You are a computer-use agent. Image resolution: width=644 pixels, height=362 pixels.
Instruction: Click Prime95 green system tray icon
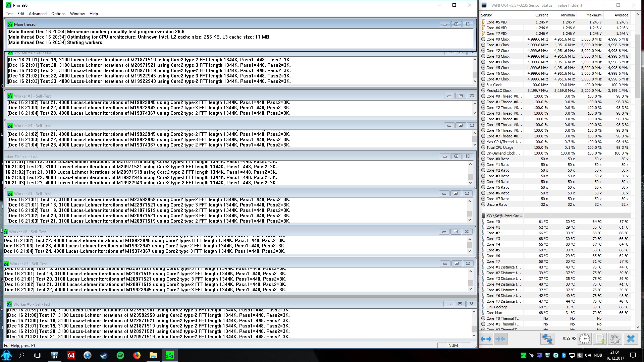[523, 355]
